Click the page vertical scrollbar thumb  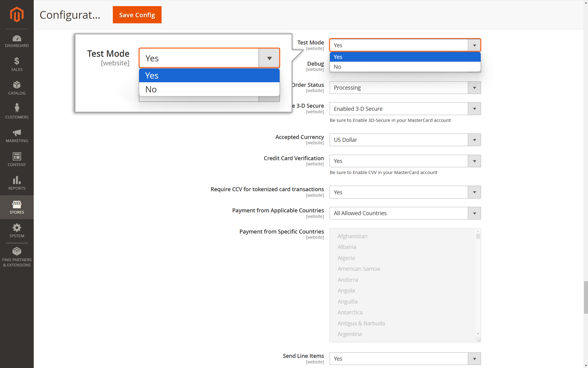click(586, 297)
